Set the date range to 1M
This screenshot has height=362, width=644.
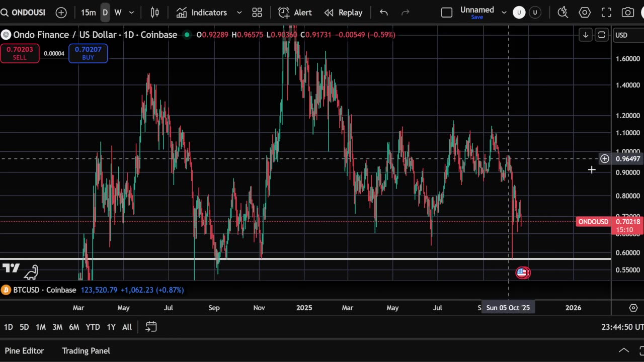tap(41, 327)
